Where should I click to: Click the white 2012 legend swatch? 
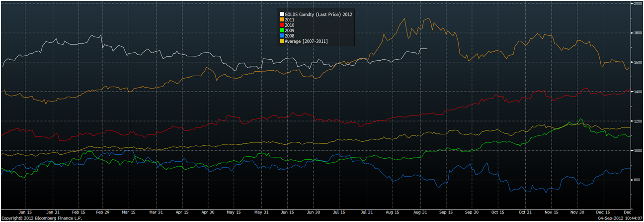click(282, 14)
